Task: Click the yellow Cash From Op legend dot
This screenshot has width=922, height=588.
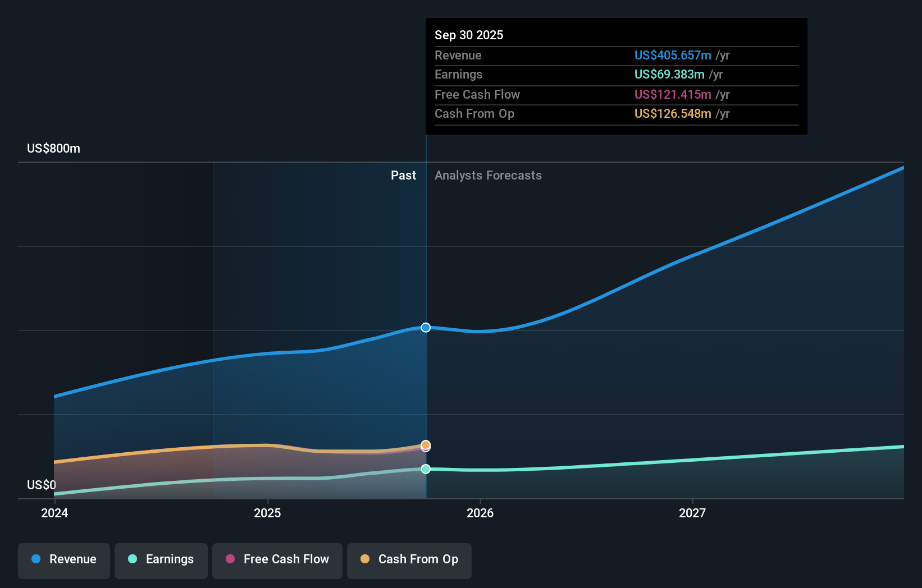Action: pos(365,559)
